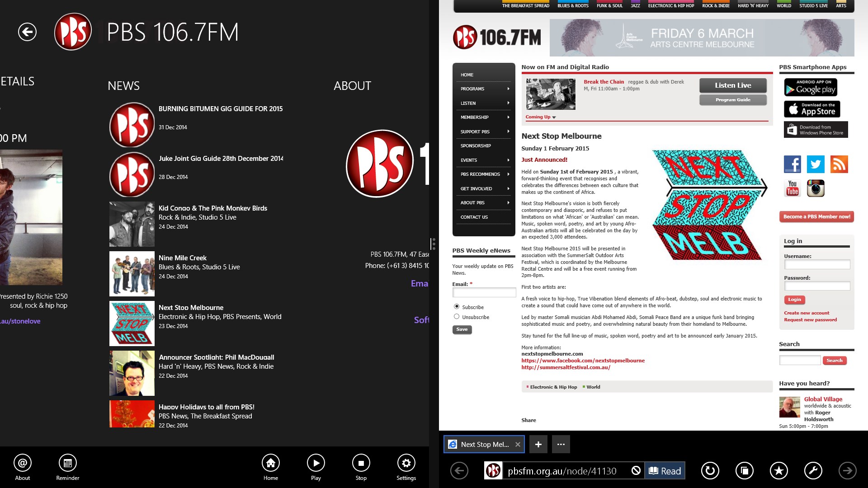868x488 pixels.
Task: Click the back arrow in PBS app header
Action: 27,32
